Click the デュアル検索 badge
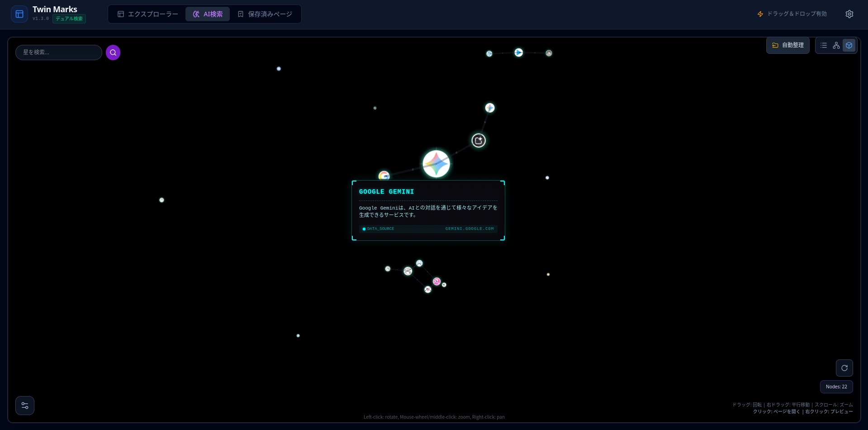 [x=69, y=19]
